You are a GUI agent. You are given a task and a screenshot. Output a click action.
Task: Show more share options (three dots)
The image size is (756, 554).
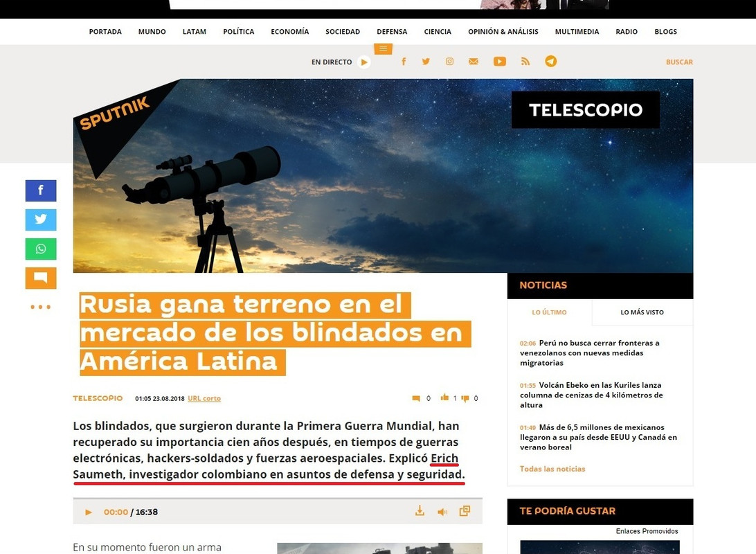[40, 307]
